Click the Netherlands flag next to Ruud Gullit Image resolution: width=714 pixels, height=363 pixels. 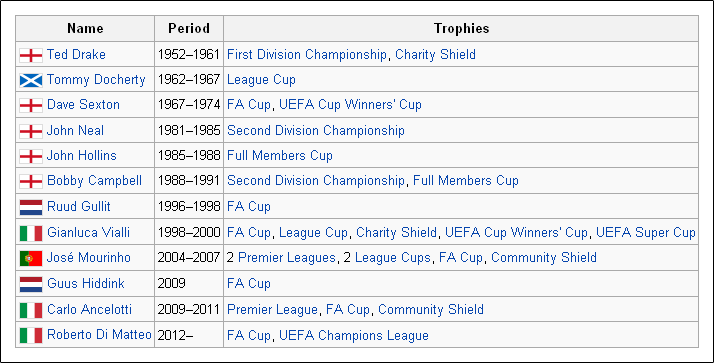(x=31, y=207)
